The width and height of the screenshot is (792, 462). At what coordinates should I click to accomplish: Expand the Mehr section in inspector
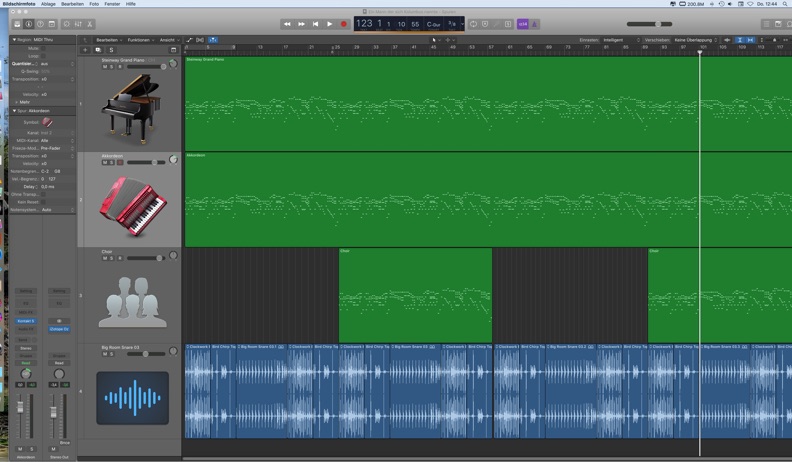coord(16,102)
